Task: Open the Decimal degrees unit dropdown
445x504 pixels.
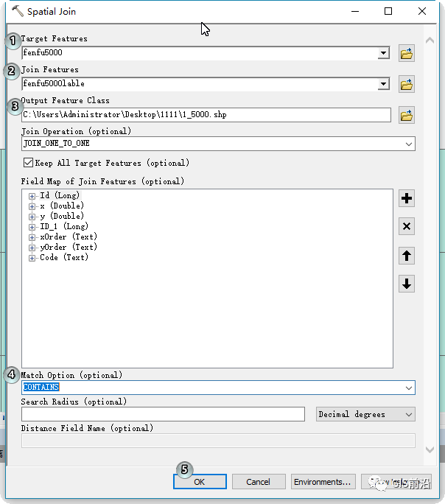Action: coord(409,415)
